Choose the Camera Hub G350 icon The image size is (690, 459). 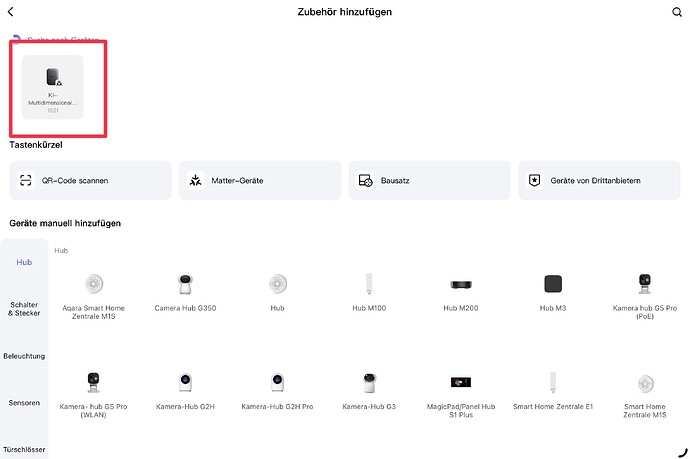[x=184, y=283]
